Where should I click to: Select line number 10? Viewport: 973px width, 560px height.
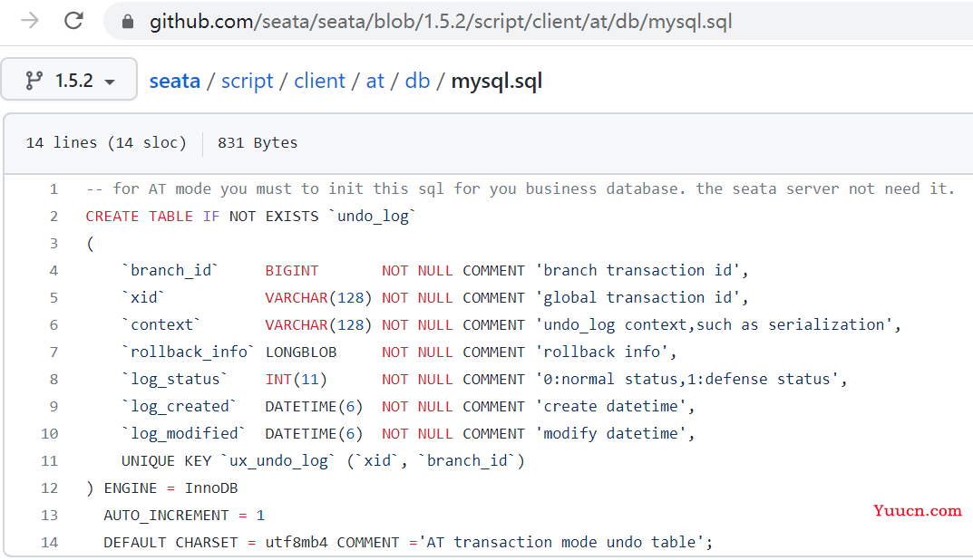pyautogui.click(x=50, y=433)
